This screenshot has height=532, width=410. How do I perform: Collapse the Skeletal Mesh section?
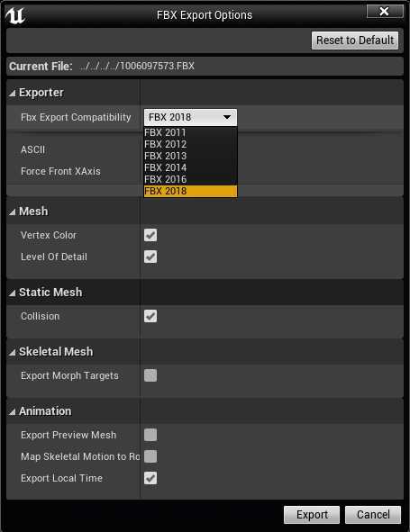point(13,352)
